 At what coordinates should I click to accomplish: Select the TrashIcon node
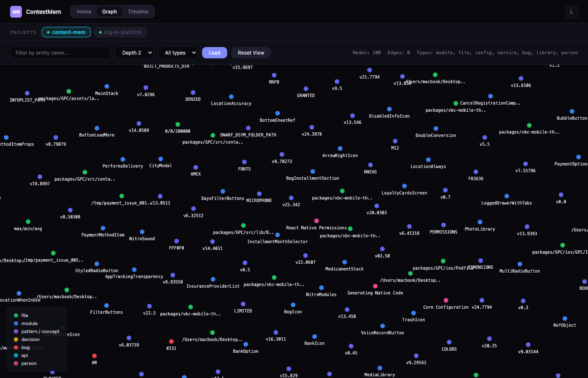click(x=413, y=313)
